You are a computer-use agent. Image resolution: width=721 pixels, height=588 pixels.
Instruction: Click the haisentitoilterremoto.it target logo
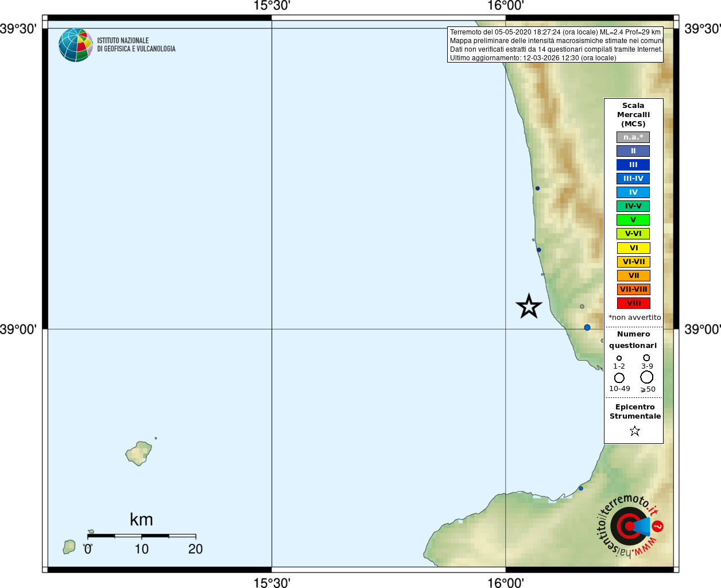[x=630, y=525]
